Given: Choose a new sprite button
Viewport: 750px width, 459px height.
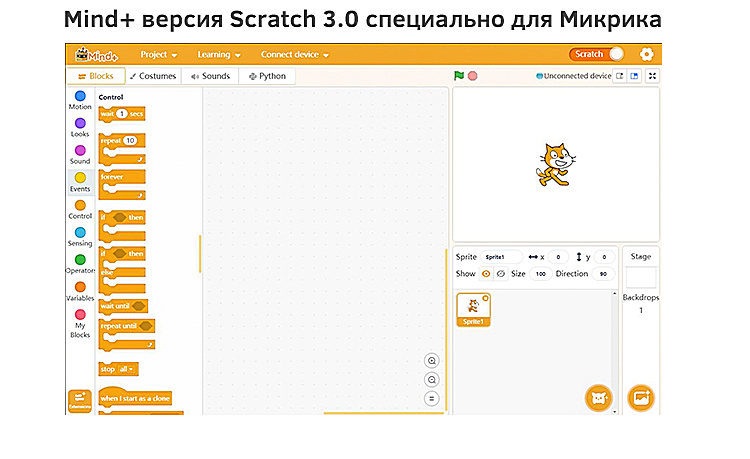Looking at the screenshot, I should 598,398.
